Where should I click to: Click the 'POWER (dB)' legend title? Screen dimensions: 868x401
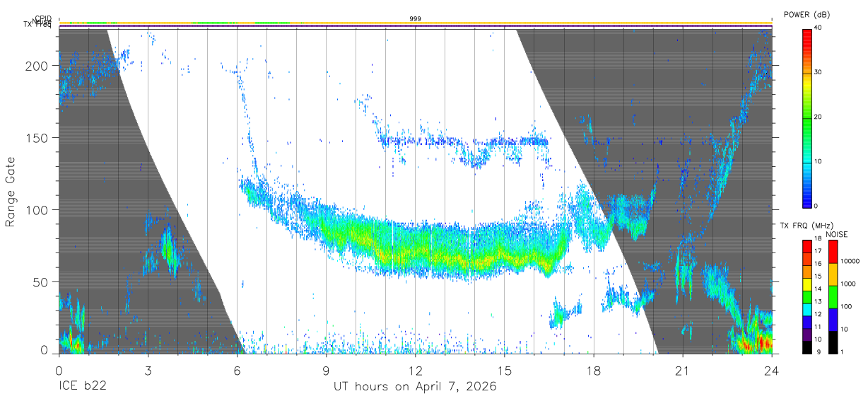806,15
